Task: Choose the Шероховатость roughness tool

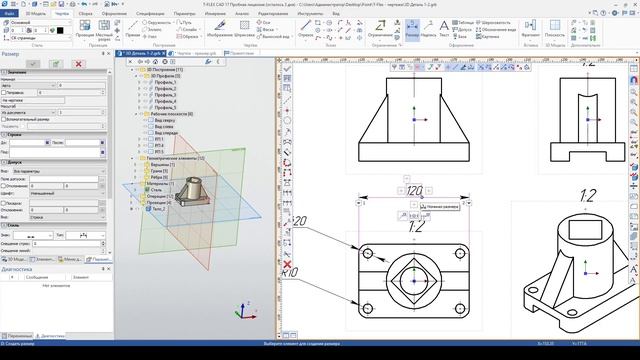Action: tap(493, 23)
